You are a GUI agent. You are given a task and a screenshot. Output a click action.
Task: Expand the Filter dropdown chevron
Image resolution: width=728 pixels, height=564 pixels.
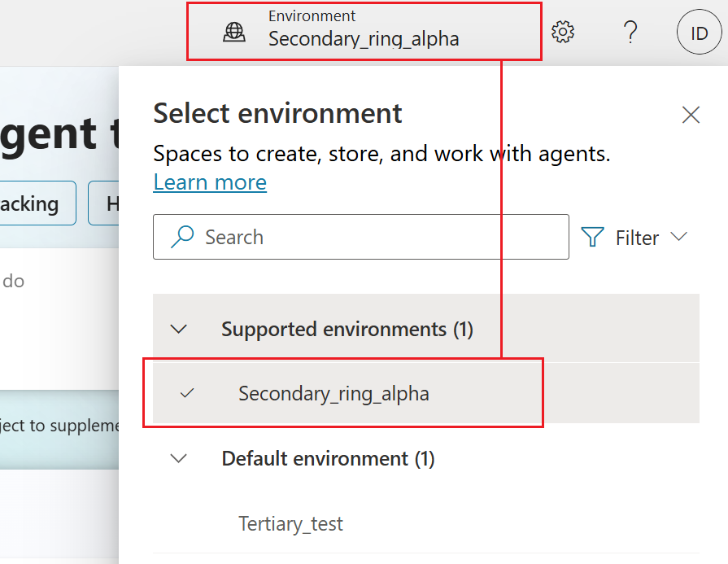point(678,237)
